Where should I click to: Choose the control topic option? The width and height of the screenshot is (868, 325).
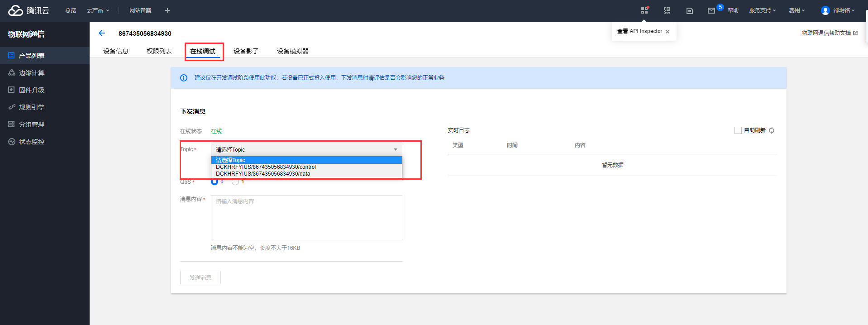point(306,167)
